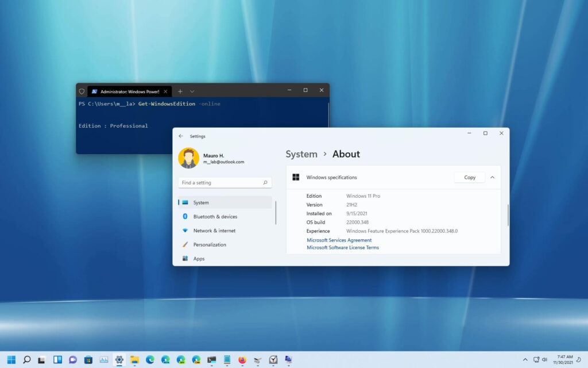Open the Start menu on taskbar
This screenshot has height=368, width=588.
[x=11, y=360]
